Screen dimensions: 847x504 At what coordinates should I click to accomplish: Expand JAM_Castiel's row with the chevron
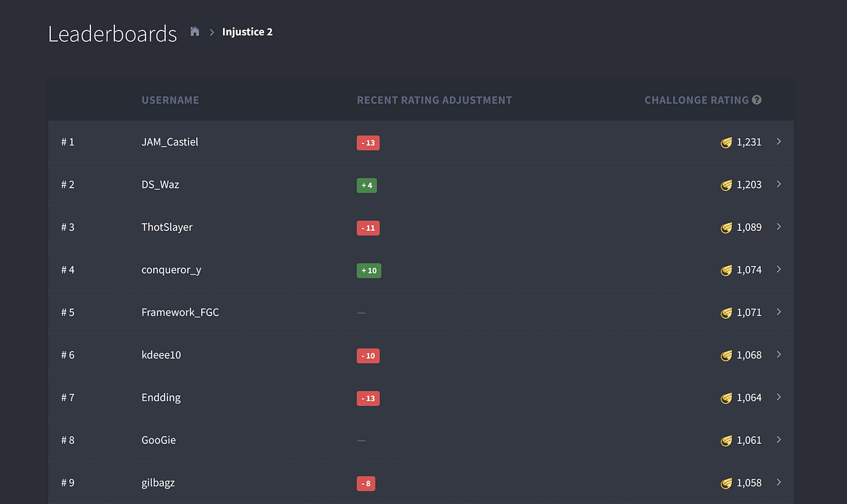pyautogui.click(x=779, y=142)
